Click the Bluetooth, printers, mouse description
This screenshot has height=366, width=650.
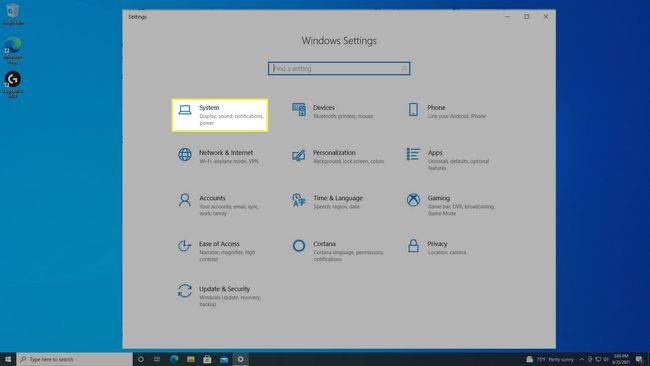[343, 116]
